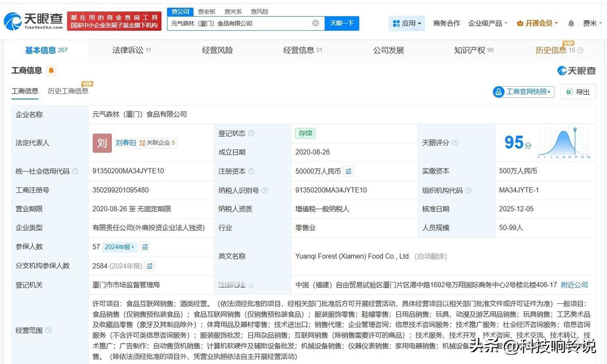Viewport: 607px width, 364px height.
Task: Click the 天眼一下 search button
Action: point(342,23)
